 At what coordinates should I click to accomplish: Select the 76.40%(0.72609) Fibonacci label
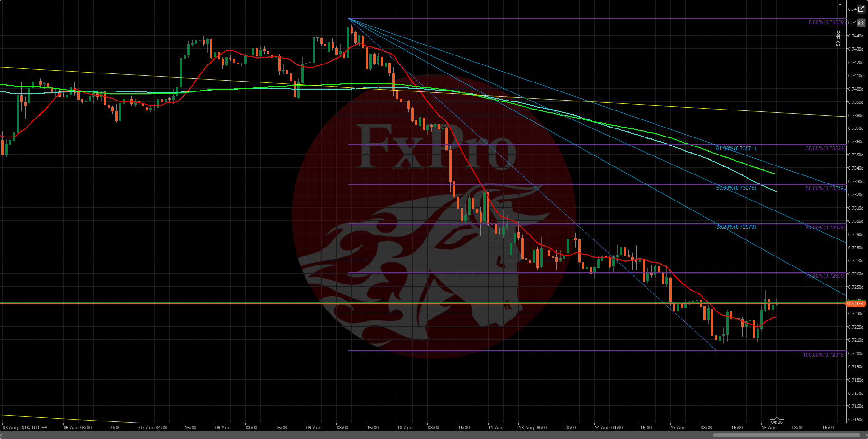click(825, 276)
